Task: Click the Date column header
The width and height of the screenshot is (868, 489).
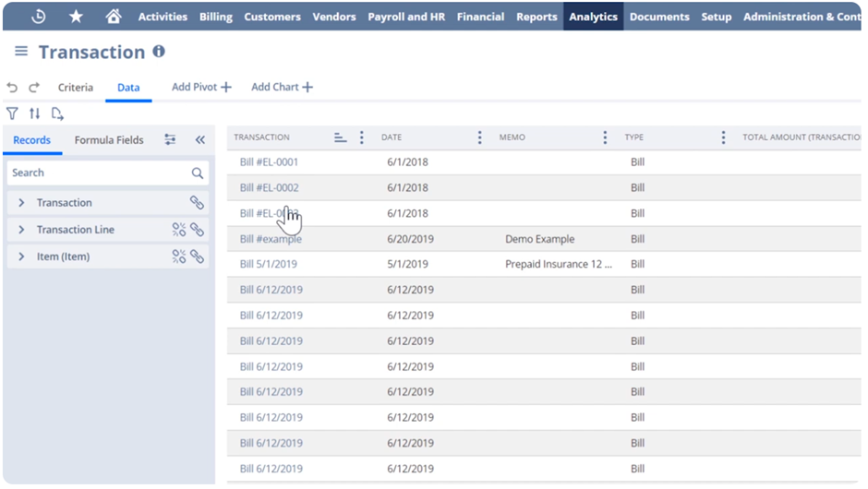Action: point(392,137)
